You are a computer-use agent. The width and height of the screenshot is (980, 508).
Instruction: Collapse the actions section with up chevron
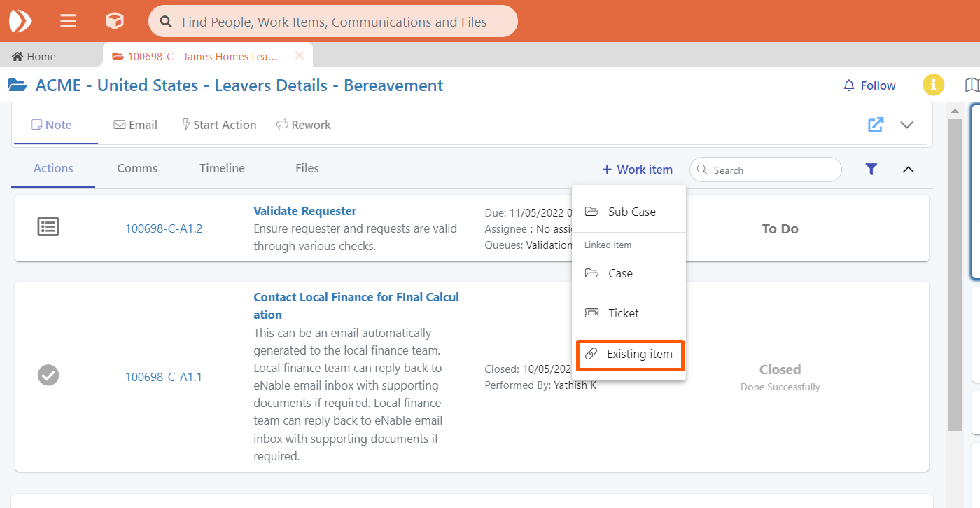click(908, 170)
